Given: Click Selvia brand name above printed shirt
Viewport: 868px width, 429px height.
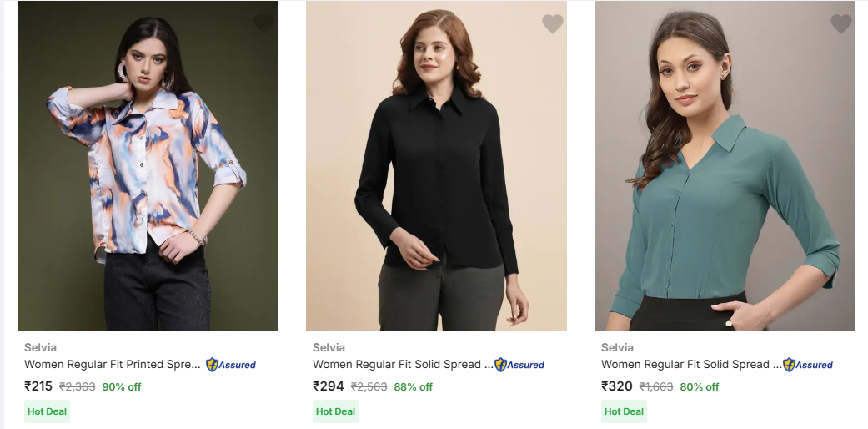Looking at the screenshot, I should tap(40, 347).
